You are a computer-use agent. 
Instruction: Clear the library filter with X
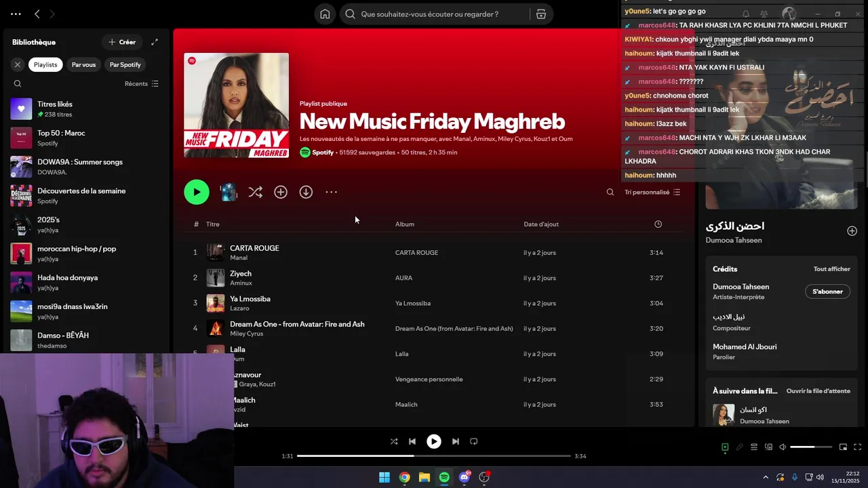pyautogui.click(x=18, y=64)
